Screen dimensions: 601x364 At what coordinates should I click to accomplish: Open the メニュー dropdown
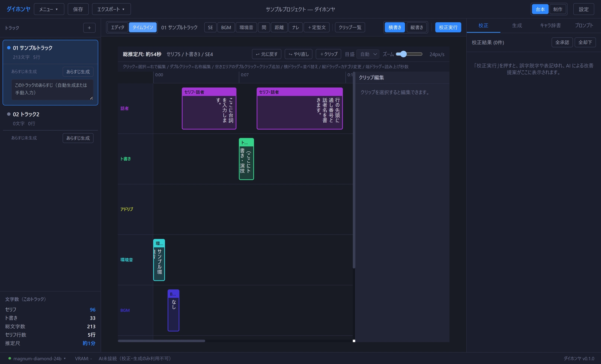coord(49,9)
